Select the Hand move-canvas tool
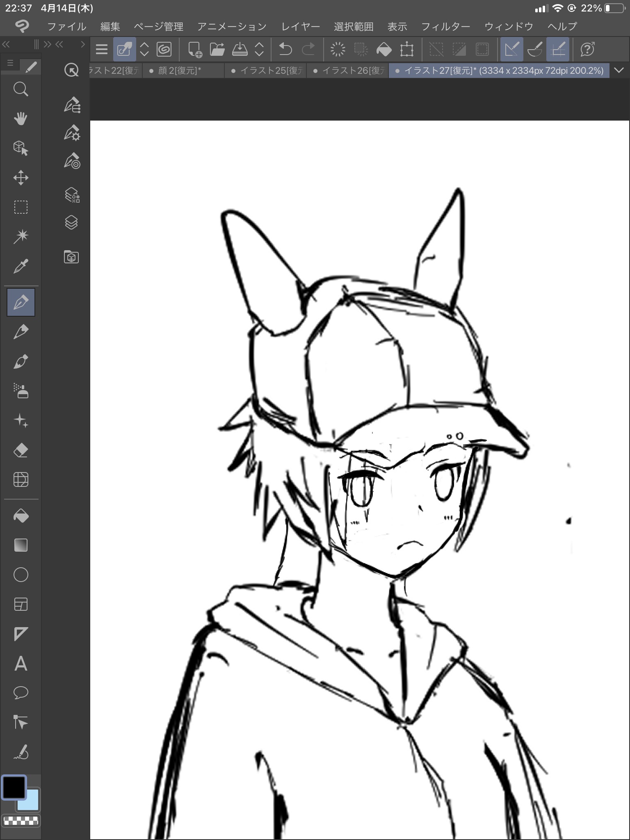Image resolution: width=630 pixels, height=840 pixels. (x=21, y=119)
